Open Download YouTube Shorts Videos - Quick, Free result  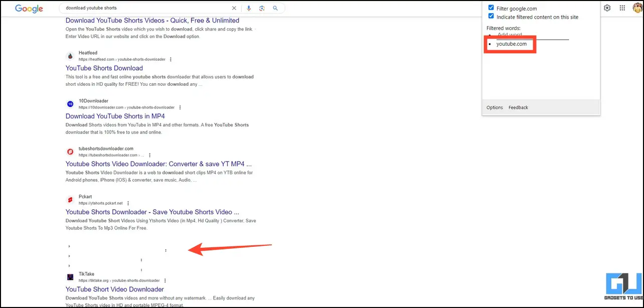[x=152, y=21]
